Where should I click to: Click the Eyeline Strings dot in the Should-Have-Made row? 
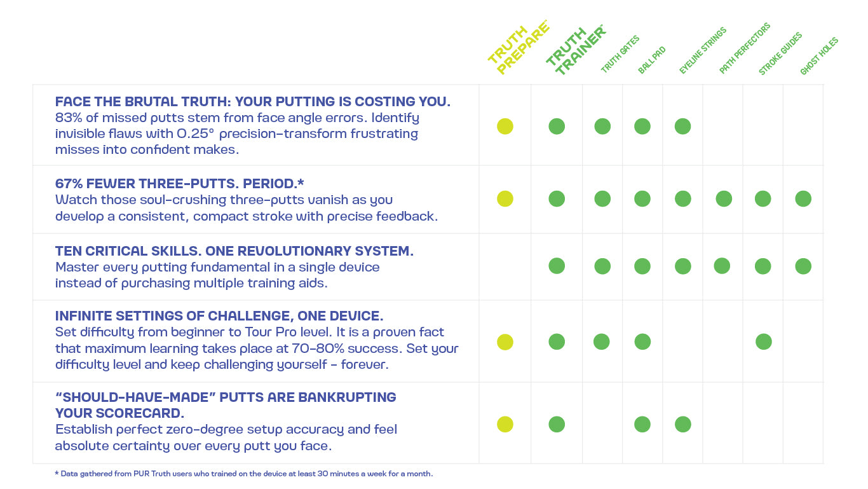click(x=682, y=424)
